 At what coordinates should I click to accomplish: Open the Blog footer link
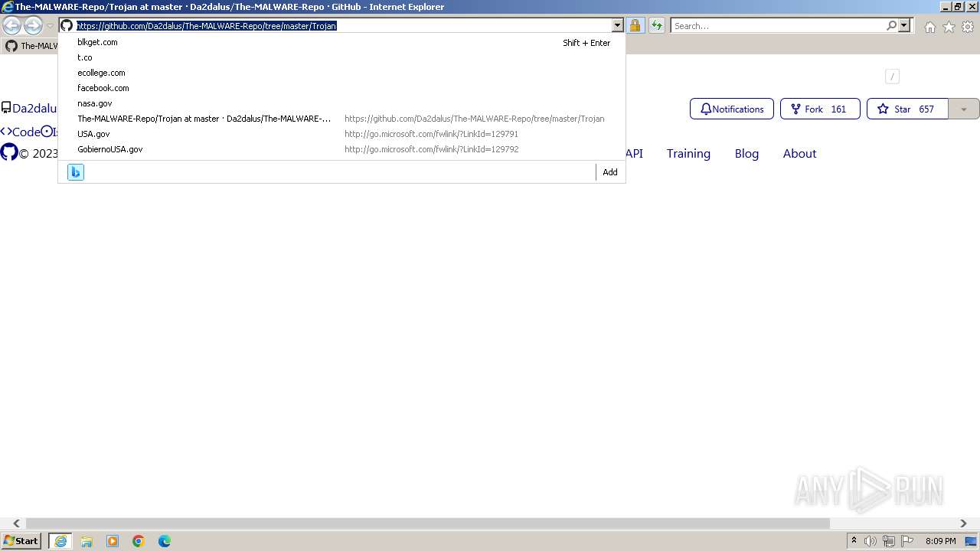pos(746,153)
